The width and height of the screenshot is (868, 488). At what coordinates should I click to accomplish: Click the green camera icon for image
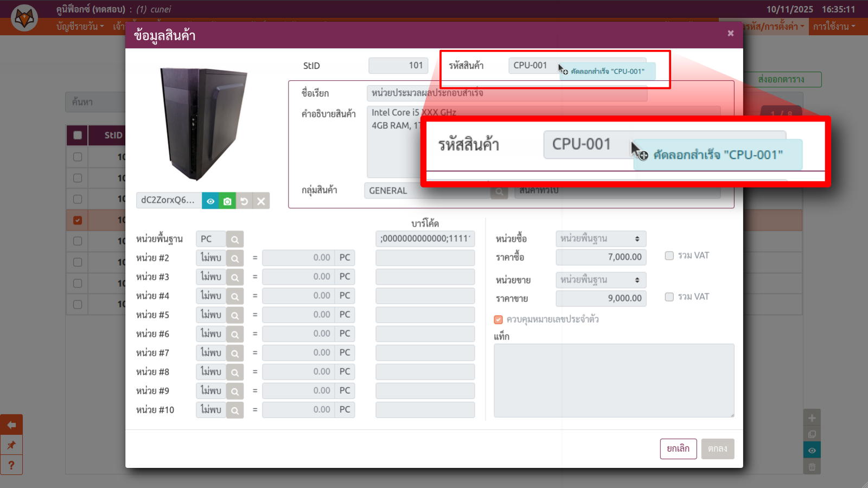pyautogui.click(x=227, y=201)
